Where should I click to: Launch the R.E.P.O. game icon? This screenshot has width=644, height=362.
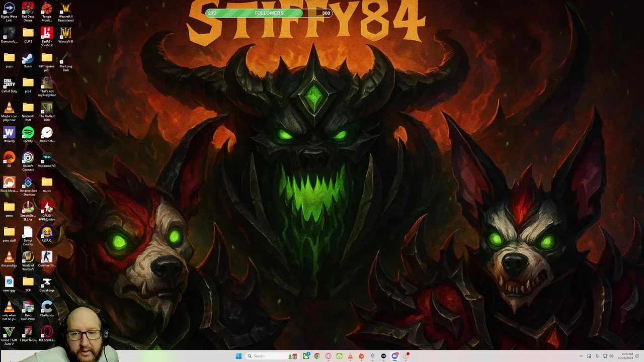(x=47, y=234)
